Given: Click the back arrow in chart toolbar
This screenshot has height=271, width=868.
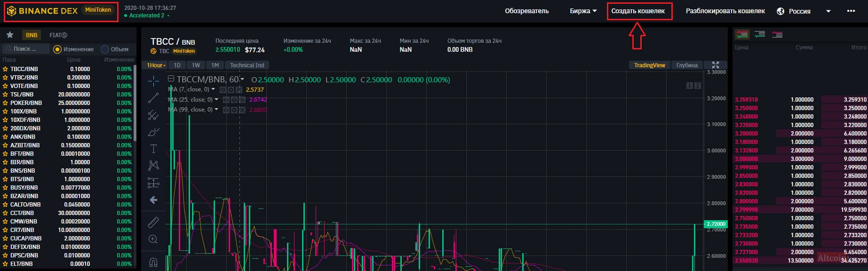Looking at the screenshot, I should tap(153, 200).
